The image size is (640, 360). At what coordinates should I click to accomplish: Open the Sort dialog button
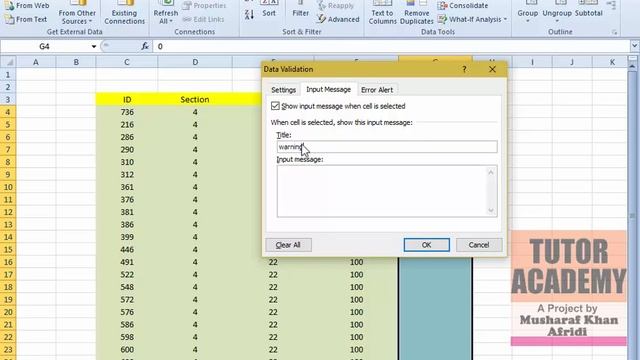point(269,10)
